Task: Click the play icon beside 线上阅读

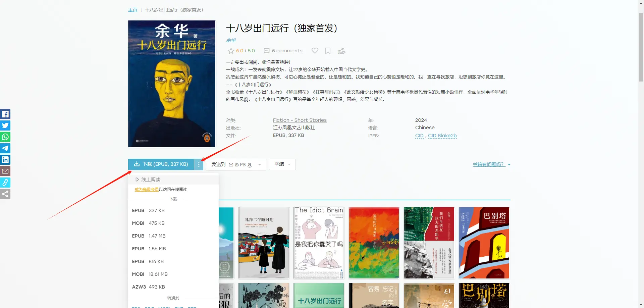Action: click(137, 179)
